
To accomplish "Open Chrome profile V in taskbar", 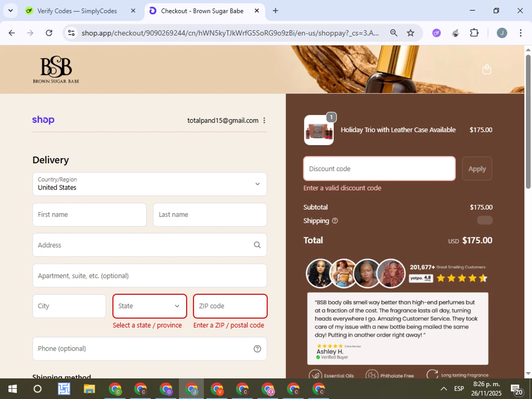I will pos(217,389).
